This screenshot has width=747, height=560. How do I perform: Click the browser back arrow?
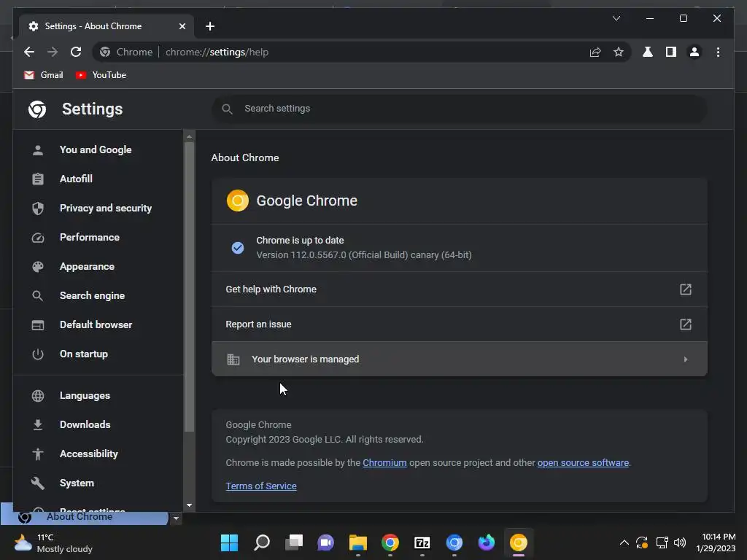pos(29,52)
